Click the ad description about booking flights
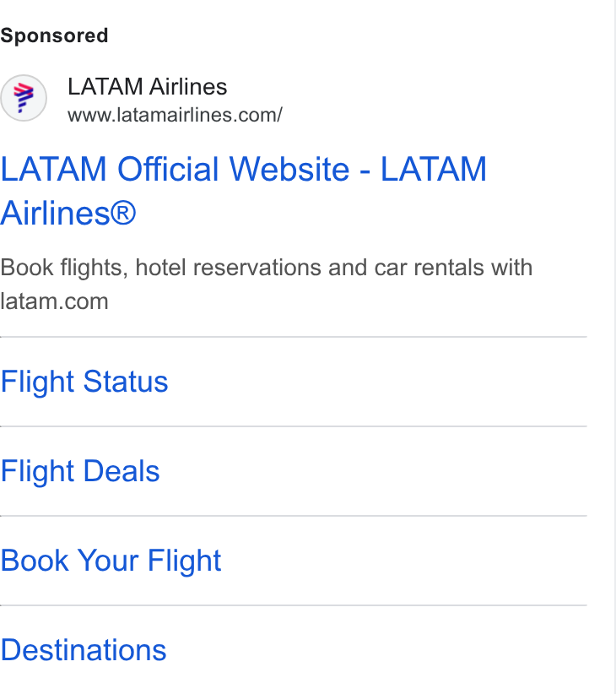The image size is (616, 694). [266, 285]
